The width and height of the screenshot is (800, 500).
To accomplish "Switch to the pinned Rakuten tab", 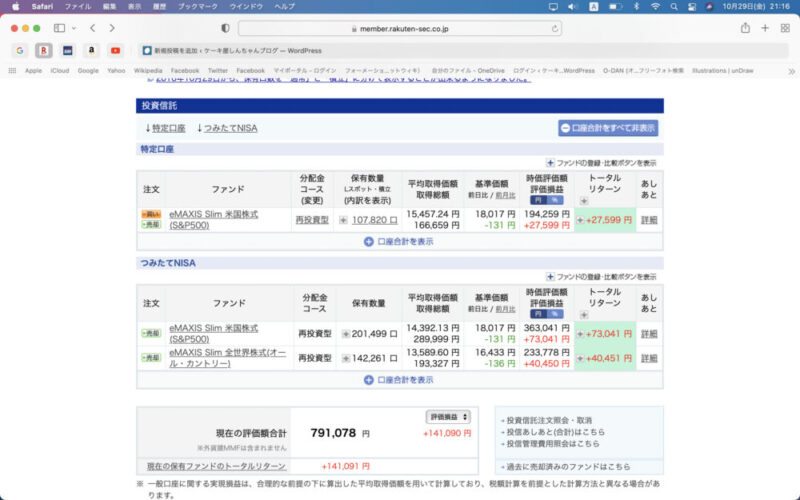I will 43,51.
